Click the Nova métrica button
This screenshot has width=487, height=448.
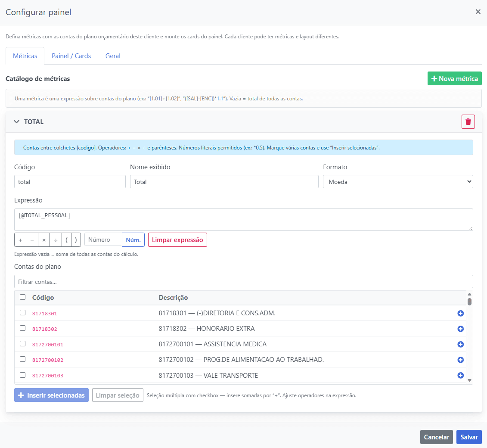(x=454, y=78)
